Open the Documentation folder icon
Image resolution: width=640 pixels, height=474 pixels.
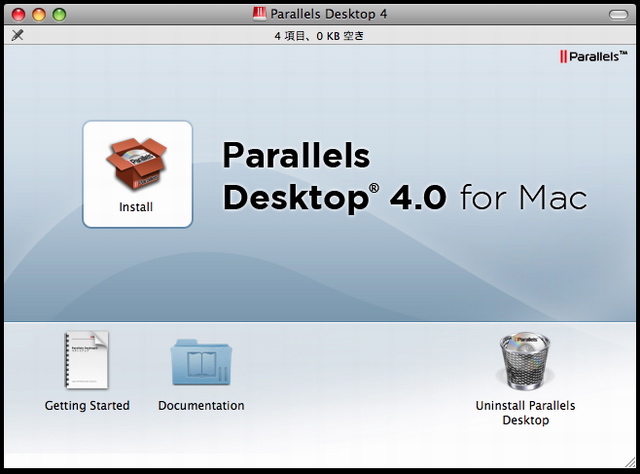(x=201, y=362)
